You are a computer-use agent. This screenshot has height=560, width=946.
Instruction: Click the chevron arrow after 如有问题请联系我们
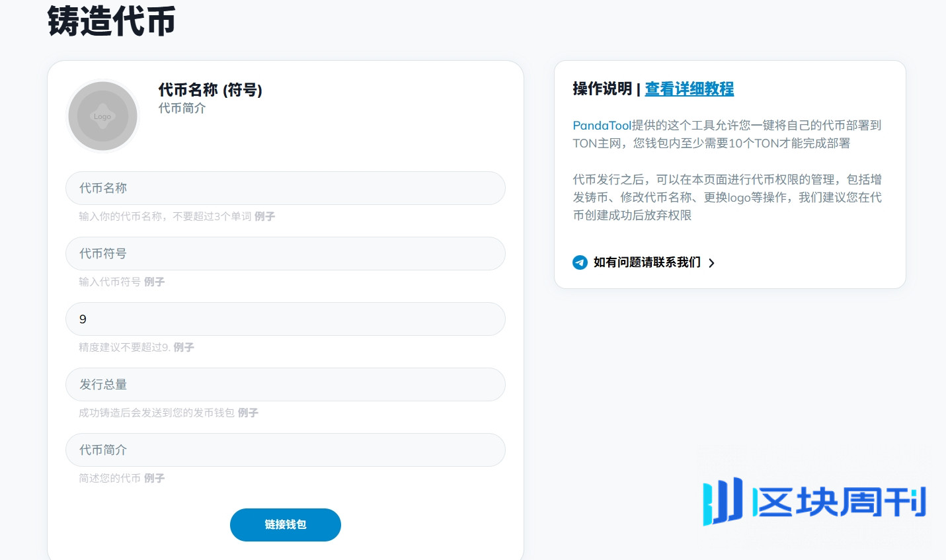(711, 263)
